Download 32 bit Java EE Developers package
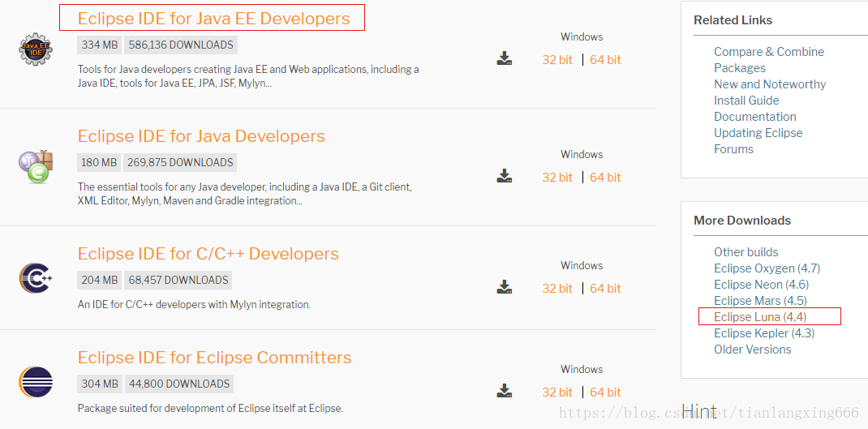 point(556,60)
